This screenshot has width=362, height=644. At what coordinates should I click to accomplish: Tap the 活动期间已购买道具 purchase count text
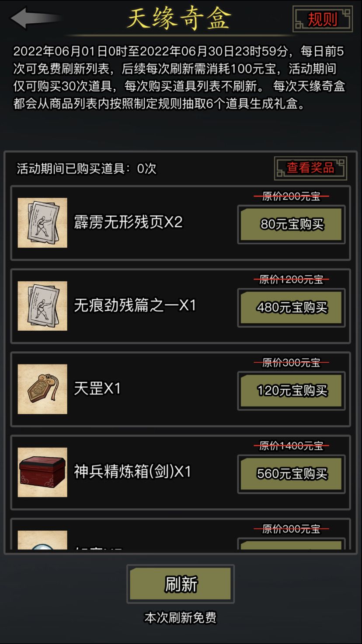pos(86,168)
